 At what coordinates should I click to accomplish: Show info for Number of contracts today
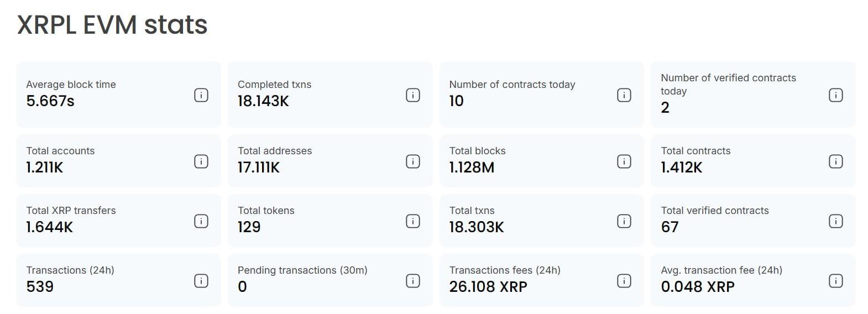pyautogui.click(x=624, y=95)
